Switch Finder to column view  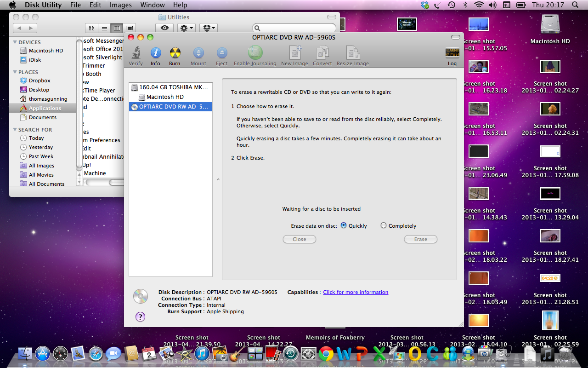[117, 28]
